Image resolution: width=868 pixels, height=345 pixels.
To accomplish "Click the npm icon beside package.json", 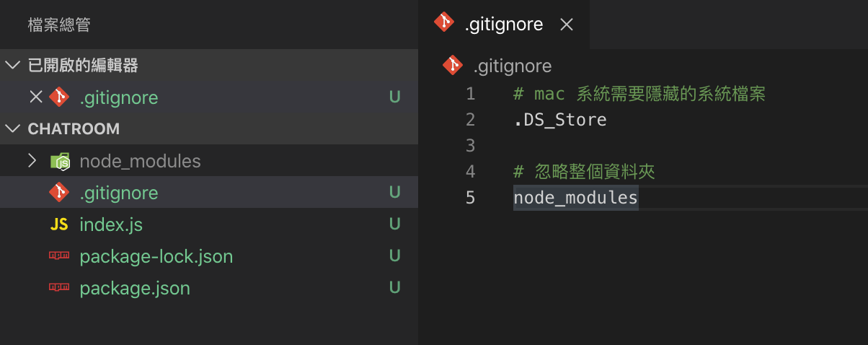I will [x=59, y=288].
